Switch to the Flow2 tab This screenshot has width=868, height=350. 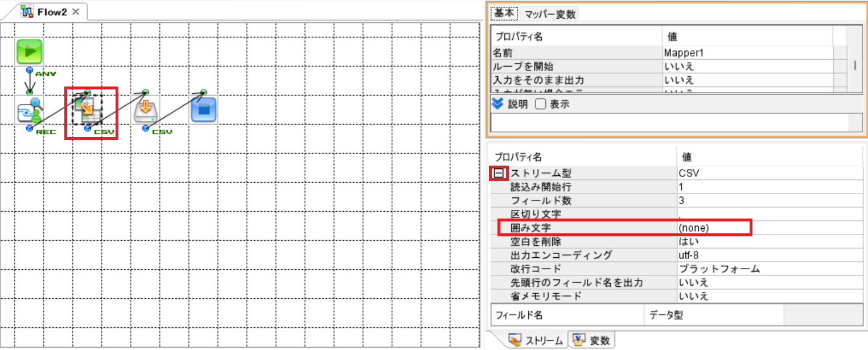52,12
